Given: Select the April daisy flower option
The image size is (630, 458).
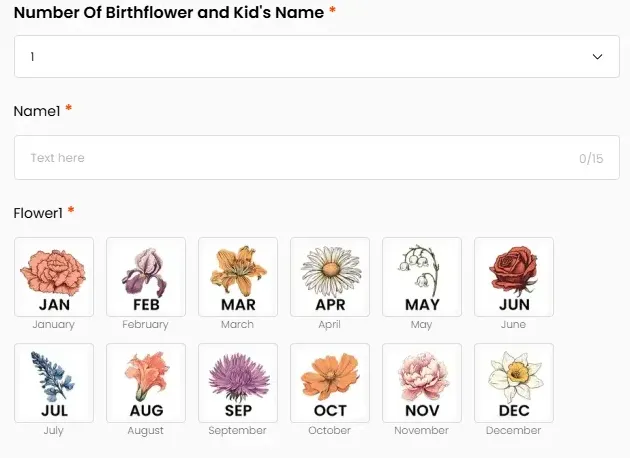Looking at the screenshot, I should [x=330, y=277].
